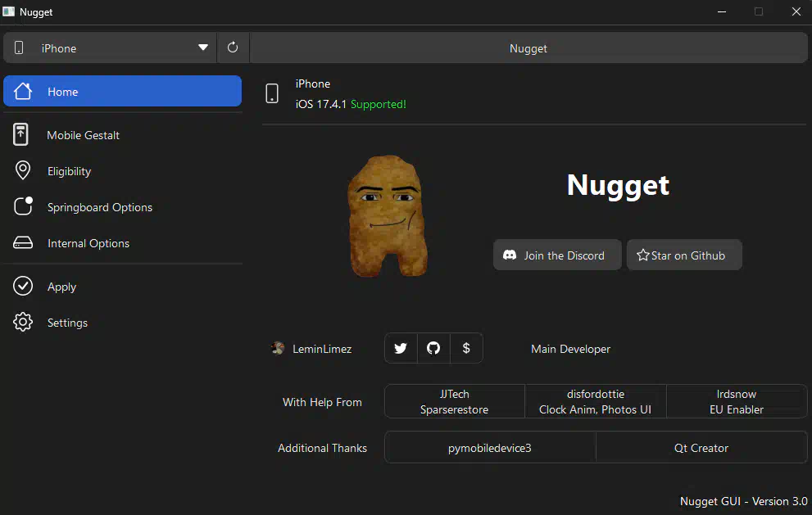The height and width of the screenshot is (515, 812).
Task: Open LeminLimez's Twitter profile
Action: click(401, 348)
